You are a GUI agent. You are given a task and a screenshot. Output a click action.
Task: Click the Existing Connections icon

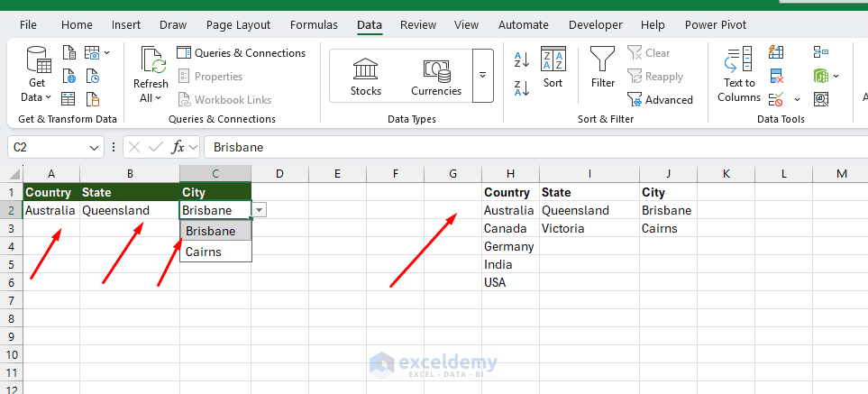click(93, 99)
